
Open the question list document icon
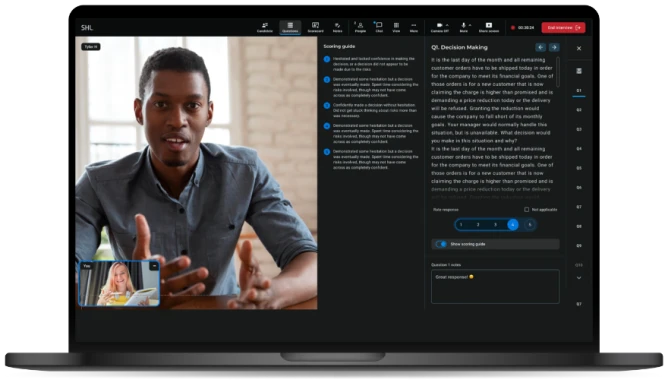point(579,71)
